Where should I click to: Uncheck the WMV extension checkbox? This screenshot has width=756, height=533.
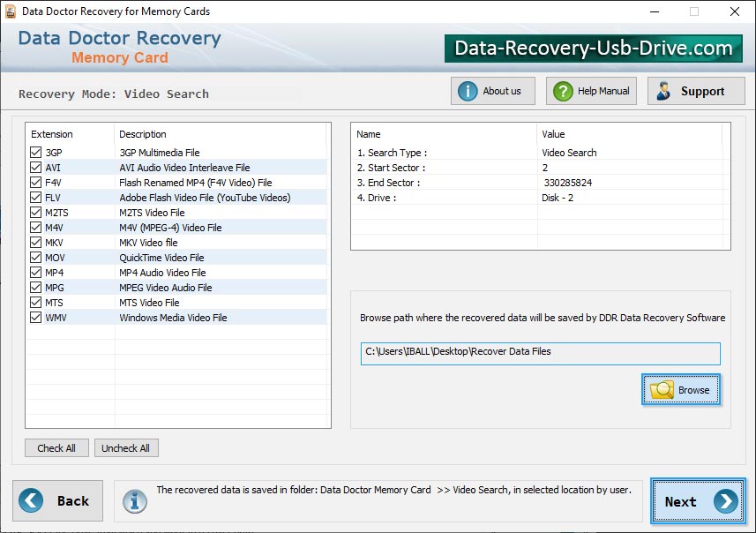click(x=35, y=318)
